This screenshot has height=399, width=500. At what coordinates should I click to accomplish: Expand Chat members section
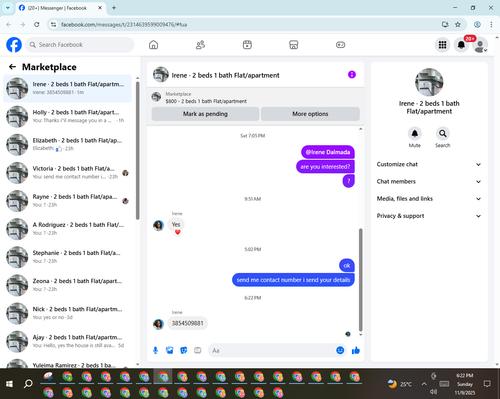[429, 182]
